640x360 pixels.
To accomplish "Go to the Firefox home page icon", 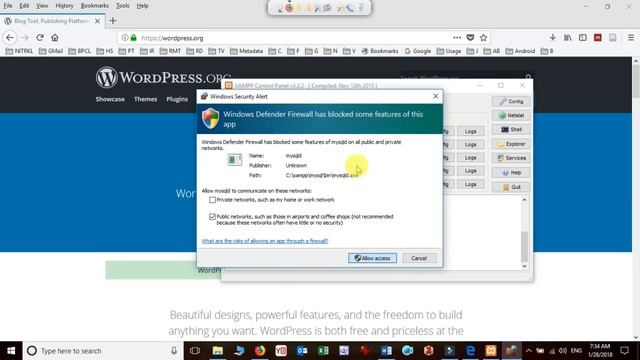I will pos(55,38).
